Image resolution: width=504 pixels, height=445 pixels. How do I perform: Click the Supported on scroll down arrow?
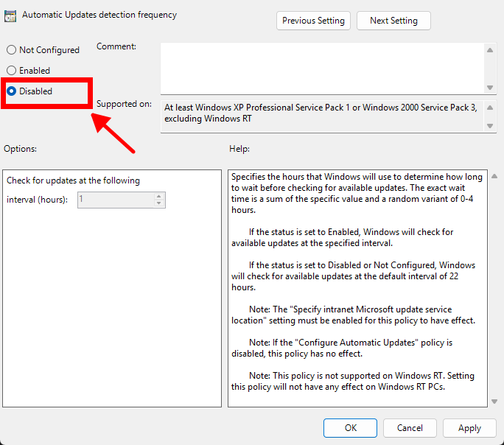[x=491, y=127]
